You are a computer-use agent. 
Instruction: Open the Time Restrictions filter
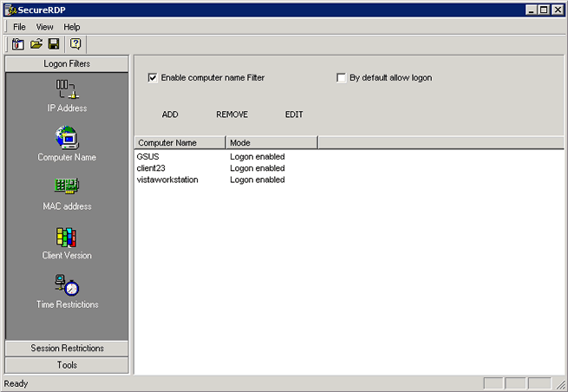click(x=67, y=285)
